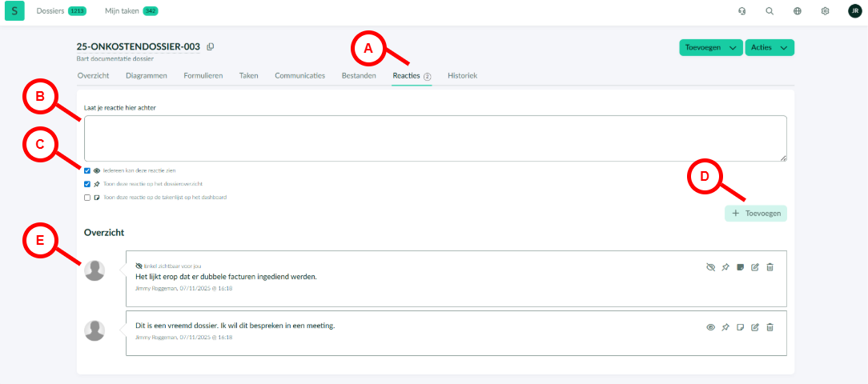Click the sticky note icon on 'vreemd dossier' comment

(x=740, y=327)
